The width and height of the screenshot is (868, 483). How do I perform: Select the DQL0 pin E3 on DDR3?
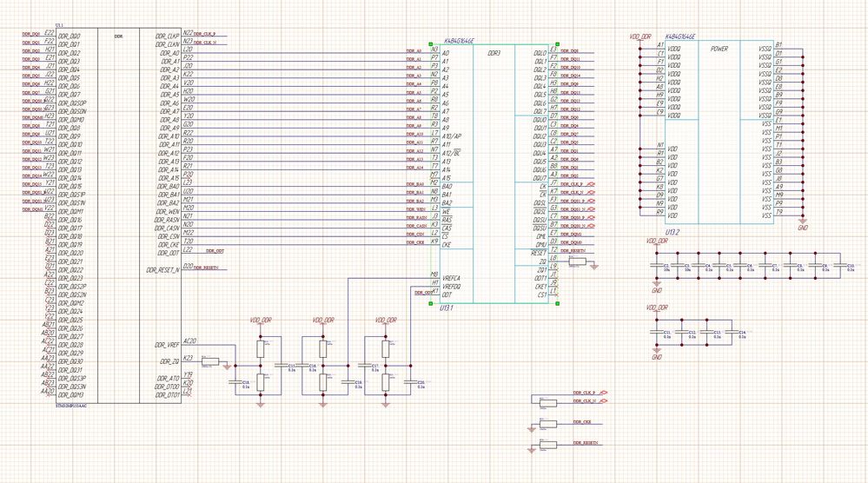[554, 50]
